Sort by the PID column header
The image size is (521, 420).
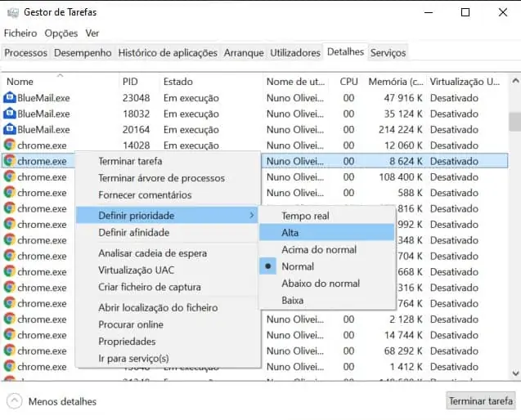[131, 82]
